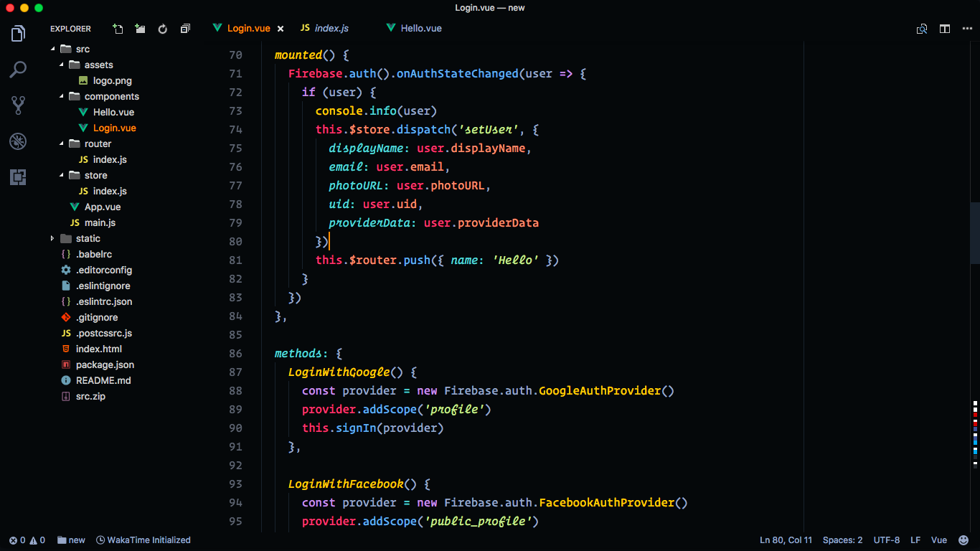The width and height of the screenshot is (980, 551).
Task: Click the git icon next to .gitignore
Action: tap(66, 317)
